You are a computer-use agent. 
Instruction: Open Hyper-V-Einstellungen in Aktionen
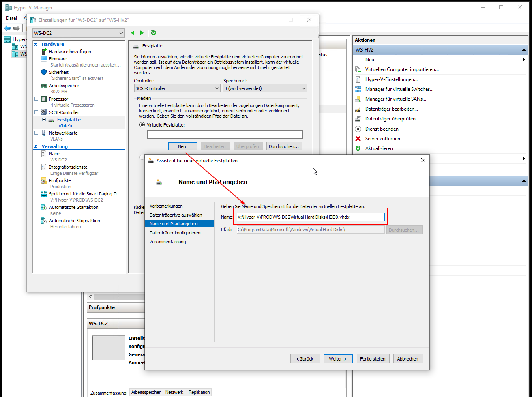click(391, 79)
